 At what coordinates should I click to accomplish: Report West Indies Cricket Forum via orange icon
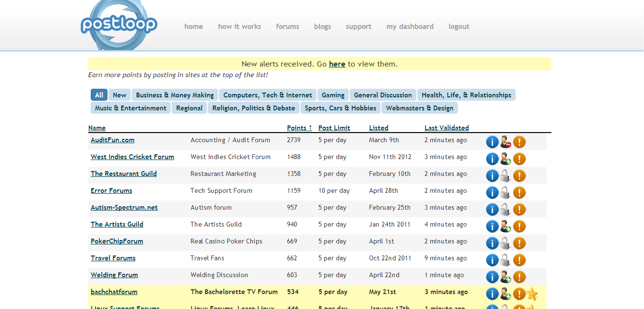click(520, 159)
